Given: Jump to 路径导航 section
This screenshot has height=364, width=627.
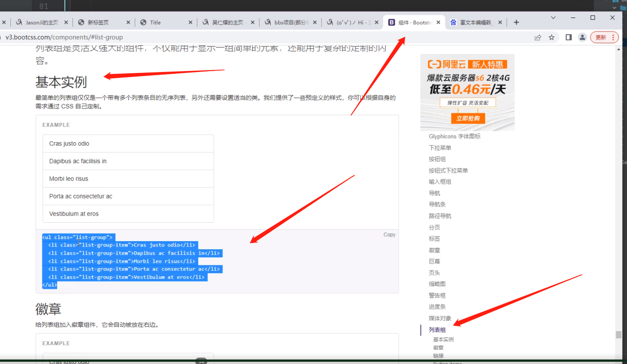Looking at the screenshot, I should click(x=440, y=216).
